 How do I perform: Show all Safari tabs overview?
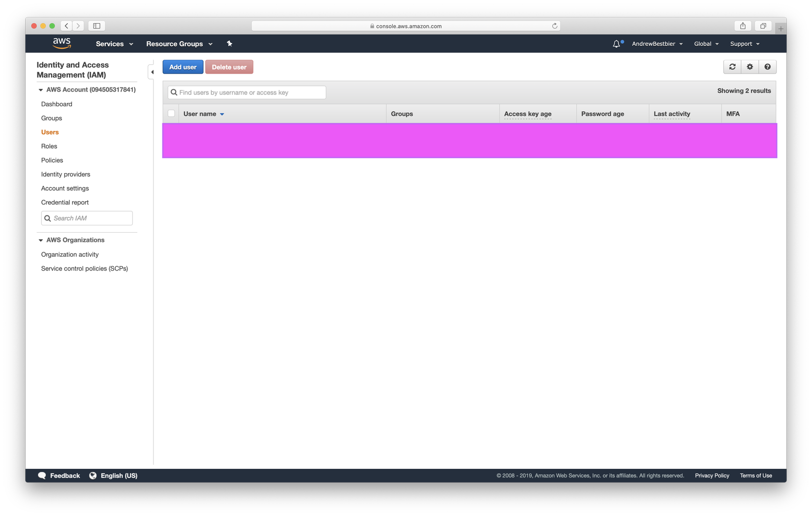click(x=763, y=26)
